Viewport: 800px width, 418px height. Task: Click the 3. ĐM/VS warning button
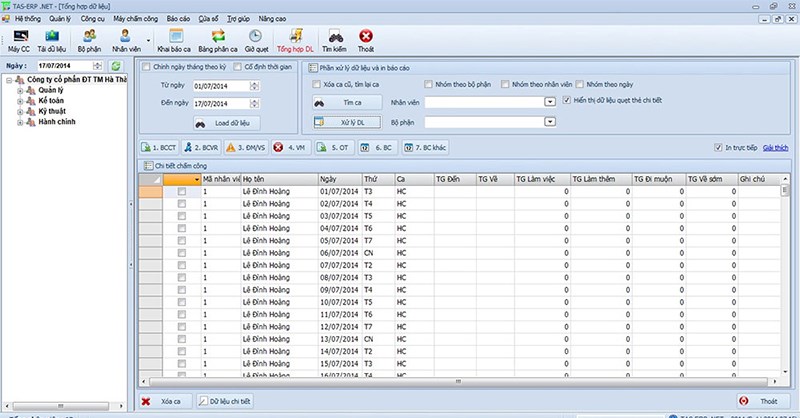(246, 147)
